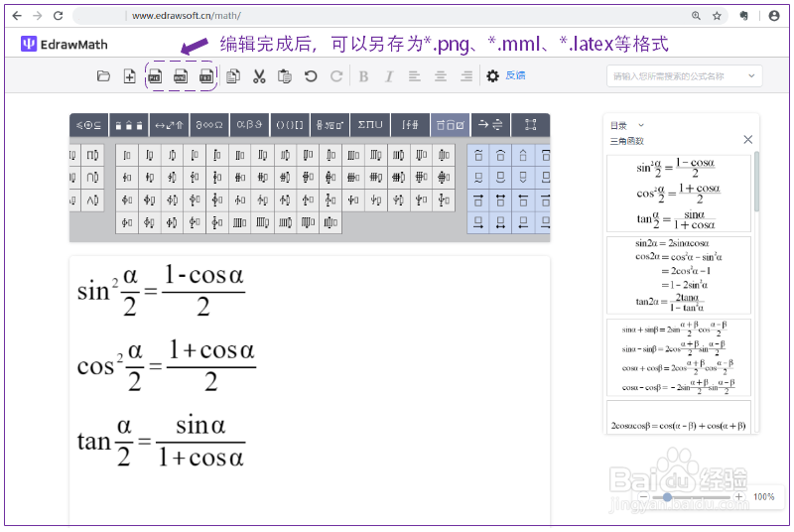
Task: Insert right arrow over template
Action: 478,200
